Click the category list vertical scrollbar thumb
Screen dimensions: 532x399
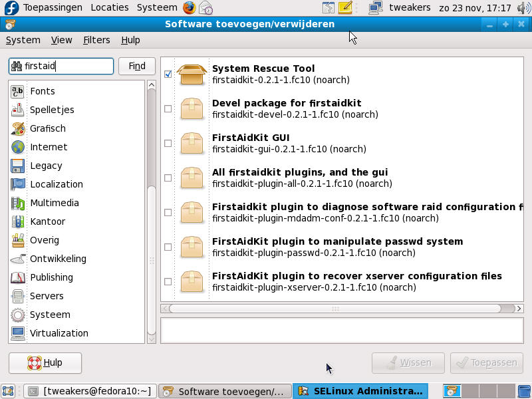[x=152, y=260]
